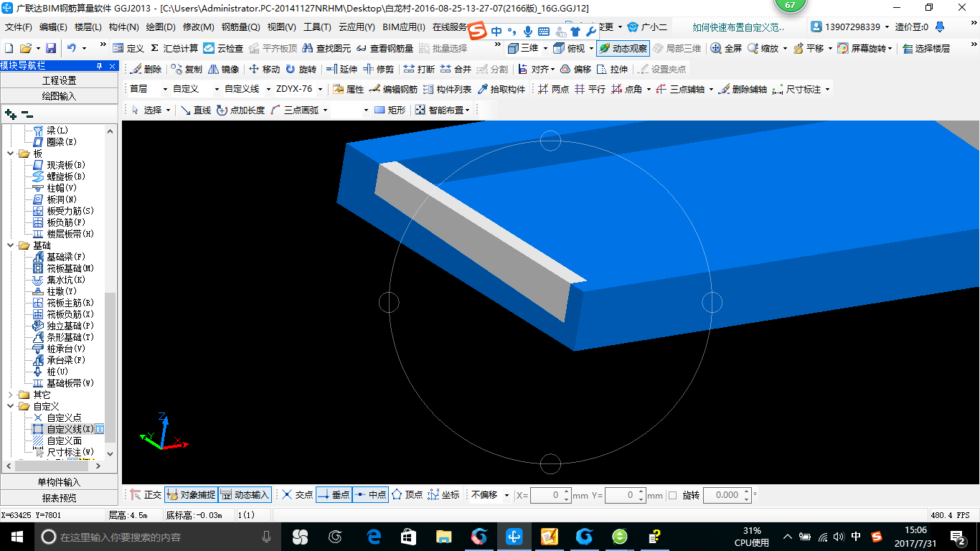Collapse the 基础 tree folder

[11, 245]
